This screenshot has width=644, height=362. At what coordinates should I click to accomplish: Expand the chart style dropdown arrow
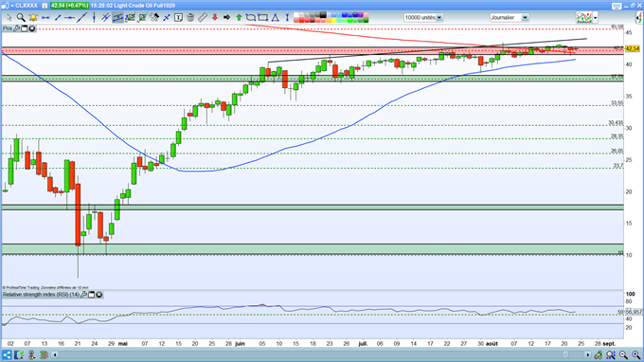[595, 18]
